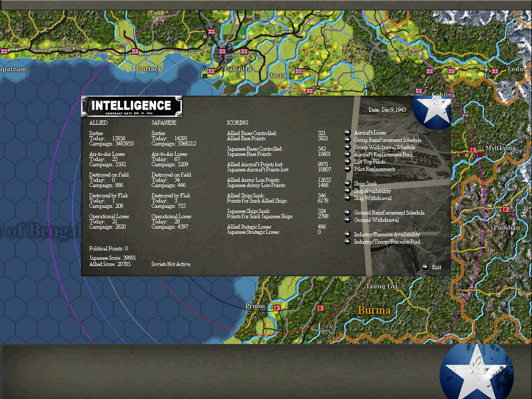
Task: Click the Taung Gyi map label
Action: tap(382, 286)
